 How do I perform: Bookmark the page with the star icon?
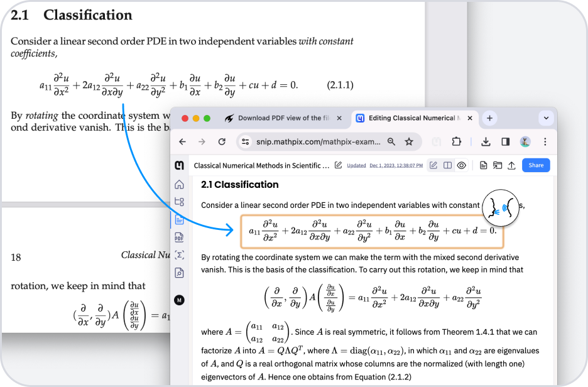pyautogui.click(x=409, y=142)
